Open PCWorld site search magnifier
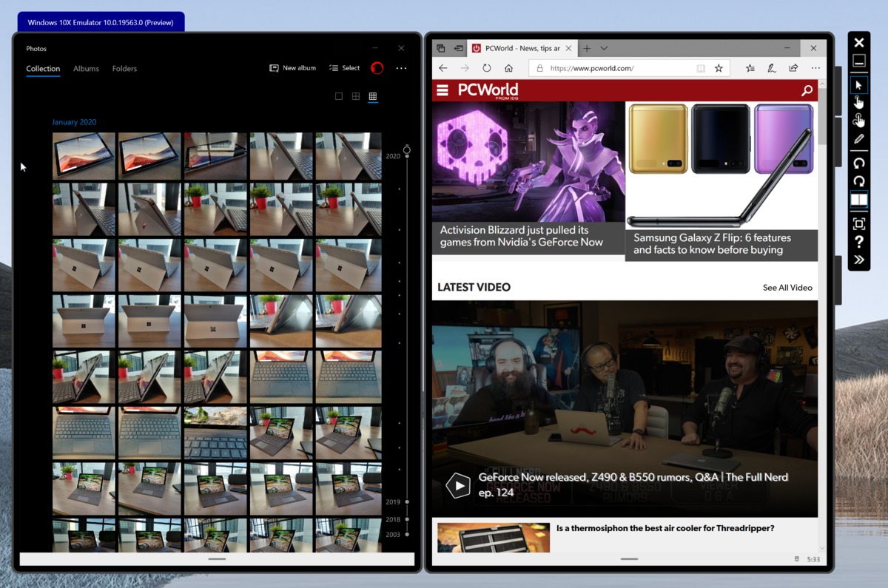Viewport: 888px width, 588px height. [807, 91]
